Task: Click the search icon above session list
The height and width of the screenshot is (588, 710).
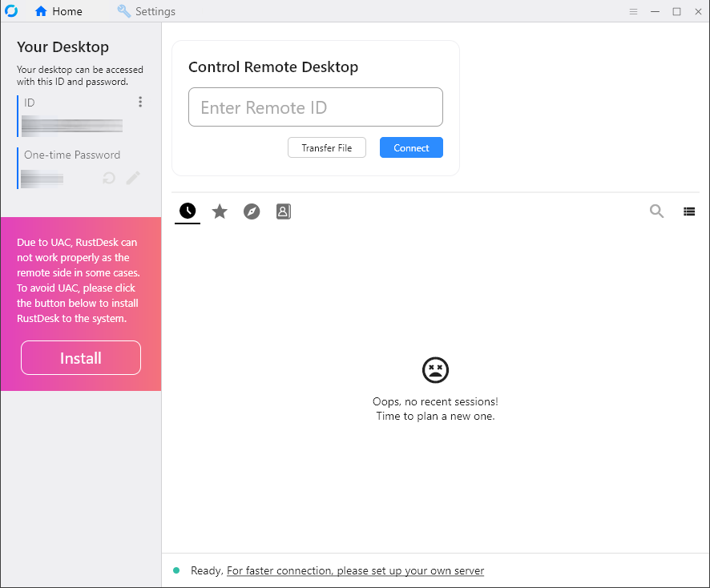Action: click(x=656, y=211)
